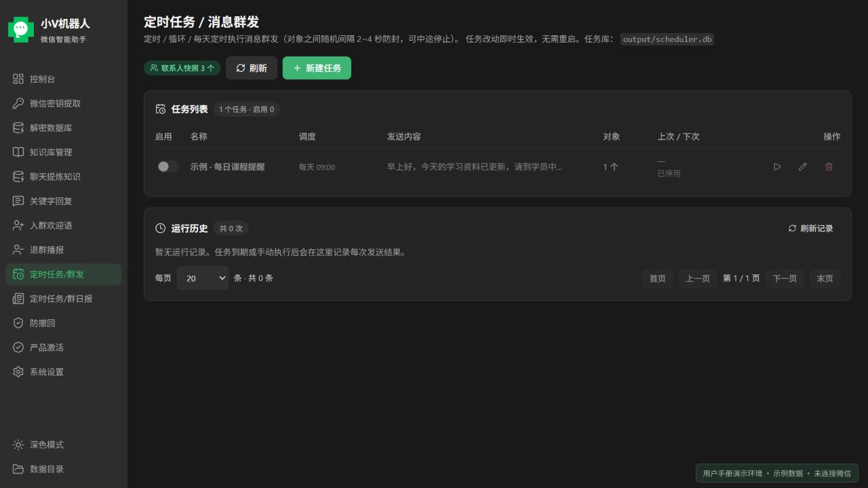Open the 每页 20 page size dropdown
The image size is (868, 488).
click(203, 278)
